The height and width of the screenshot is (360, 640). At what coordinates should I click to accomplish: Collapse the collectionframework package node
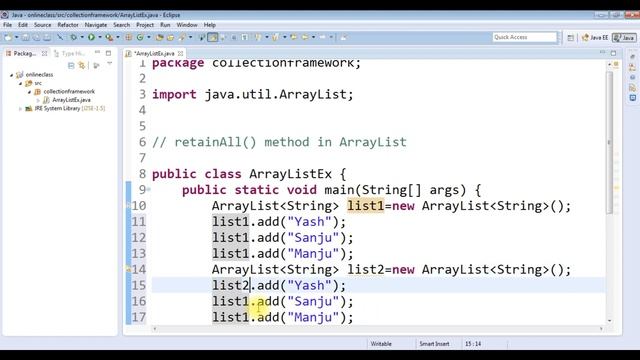click(x=29, y=92)
